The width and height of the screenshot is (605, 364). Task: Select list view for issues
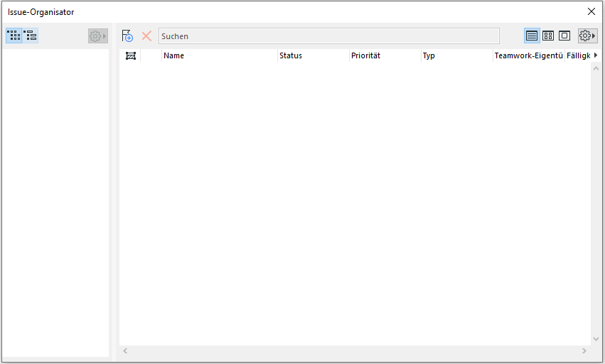[x=531, y=36]
